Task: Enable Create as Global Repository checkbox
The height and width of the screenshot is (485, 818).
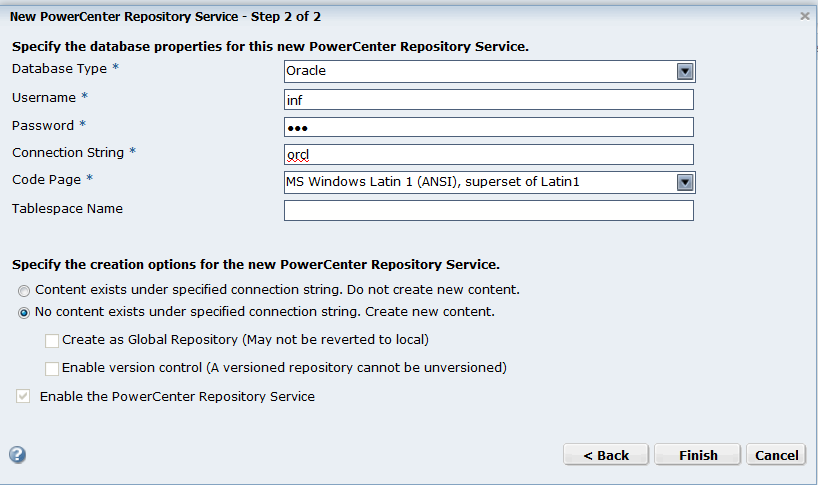Action: (52, 340)
